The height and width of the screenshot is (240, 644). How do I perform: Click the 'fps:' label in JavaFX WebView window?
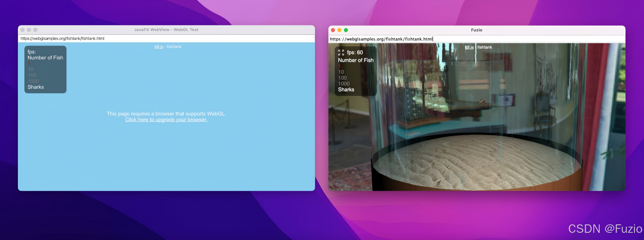tap(32, 52)
